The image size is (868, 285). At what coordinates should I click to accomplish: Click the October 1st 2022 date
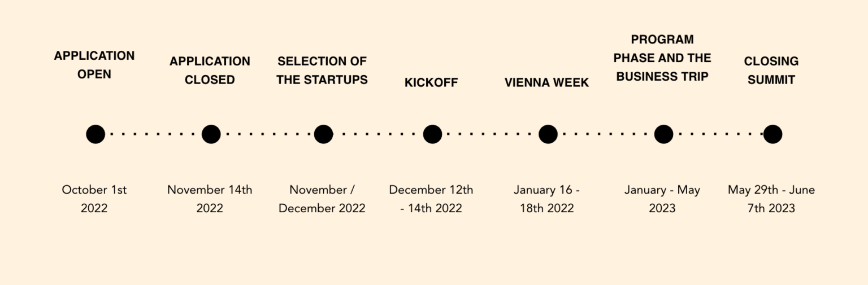[x=94, y=199]
